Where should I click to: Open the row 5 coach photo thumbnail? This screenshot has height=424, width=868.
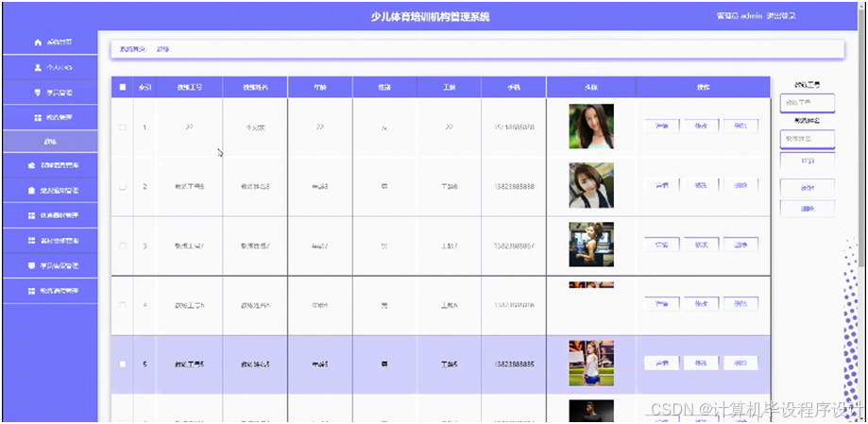[591, 364]
